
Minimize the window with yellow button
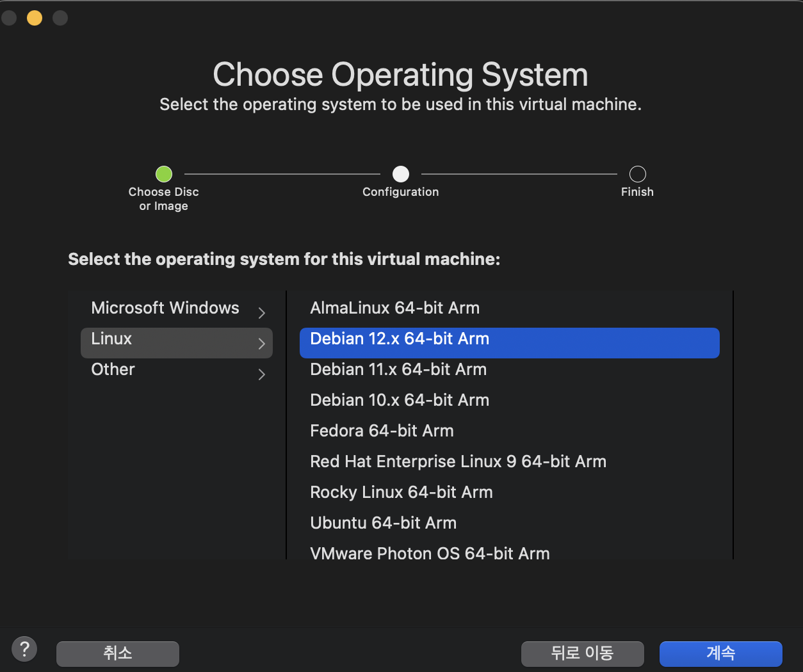[35, 18]
